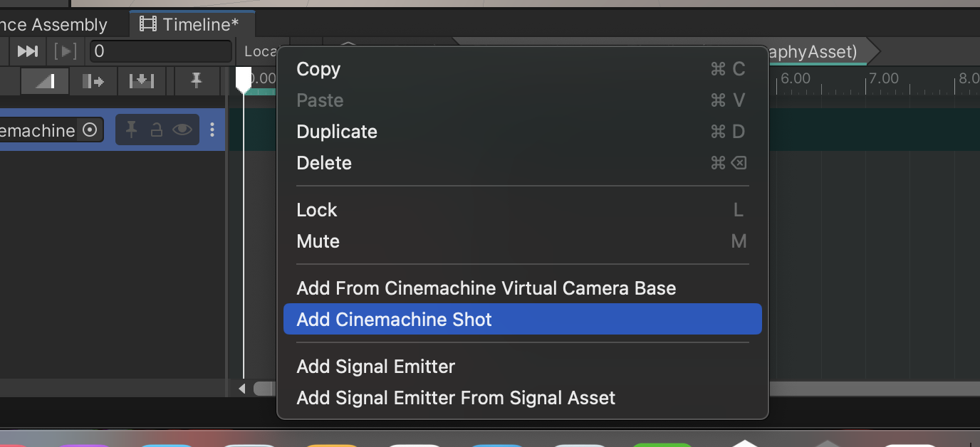Hide the Cinemachine track with eye icon

[182, 130]
